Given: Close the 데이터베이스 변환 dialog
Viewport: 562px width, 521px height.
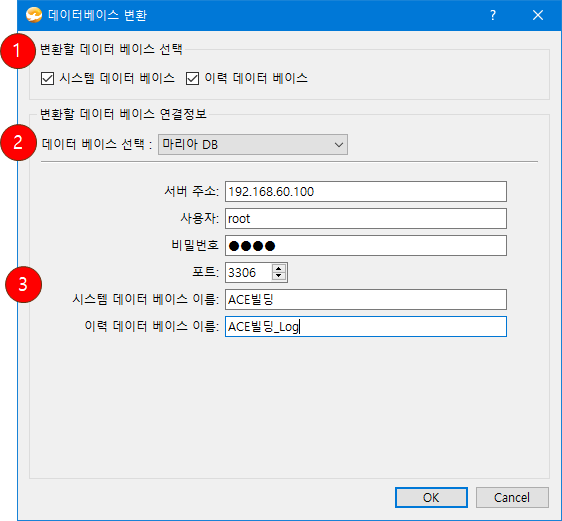Looking at the screenshot, I should coord(538,15).
